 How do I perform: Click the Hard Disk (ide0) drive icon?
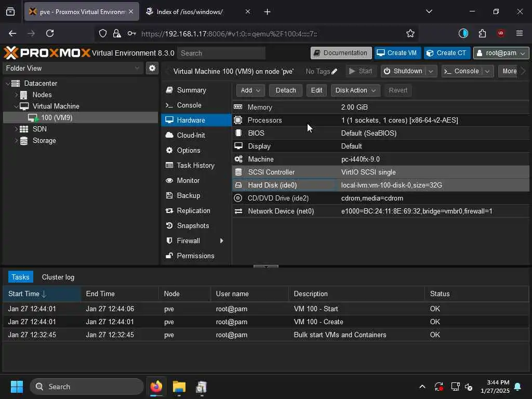pyautogui.click(x=238, y=185)
